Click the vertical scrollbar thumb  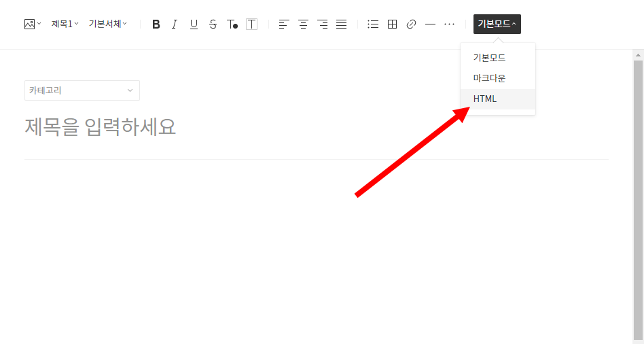click(x=638, y=201)
